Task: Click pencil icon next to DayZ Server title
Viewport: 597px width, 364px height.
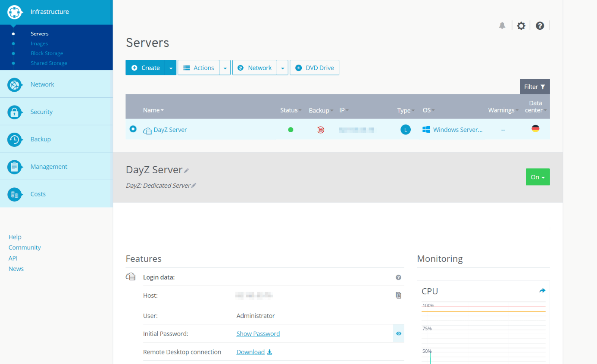Action: tap(187, 171)
